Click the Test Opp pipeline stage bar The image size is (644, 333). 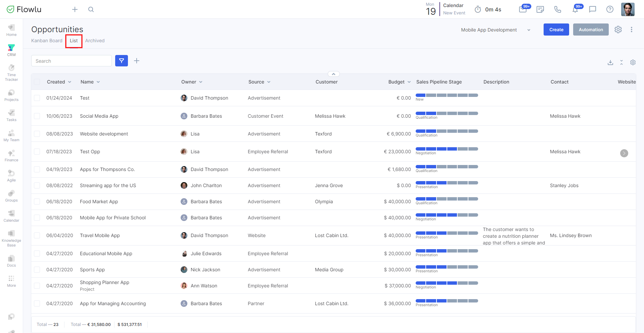coord(447,149)
